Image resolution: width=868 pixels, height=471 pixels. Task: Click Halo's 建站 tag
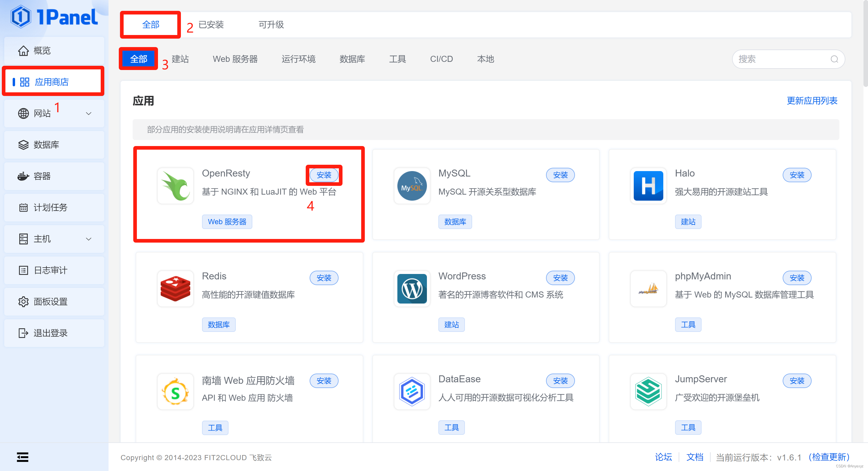688,221
